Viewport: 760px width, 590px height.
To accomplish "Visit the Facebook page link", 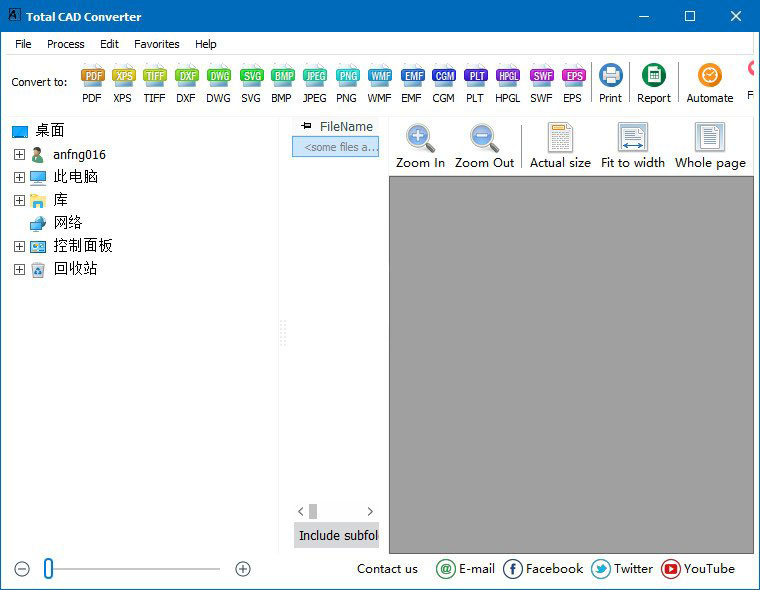I will [543, 569].
